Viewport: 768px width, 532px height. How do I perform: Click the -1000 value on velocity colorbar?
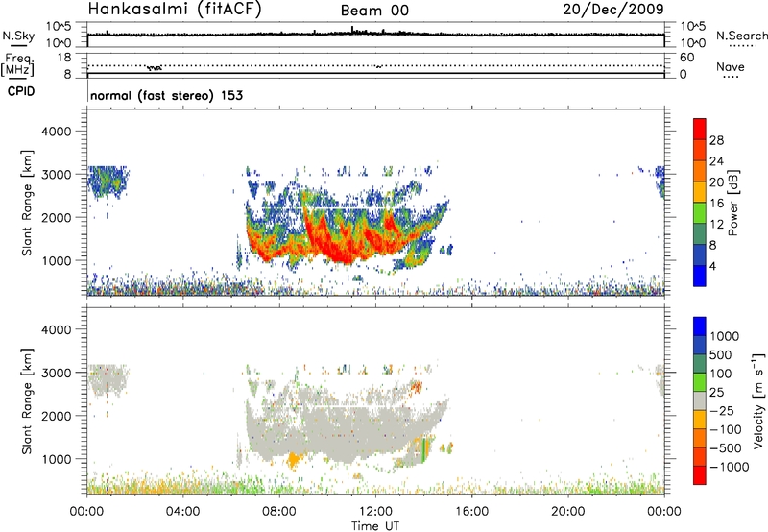(729, 467)
